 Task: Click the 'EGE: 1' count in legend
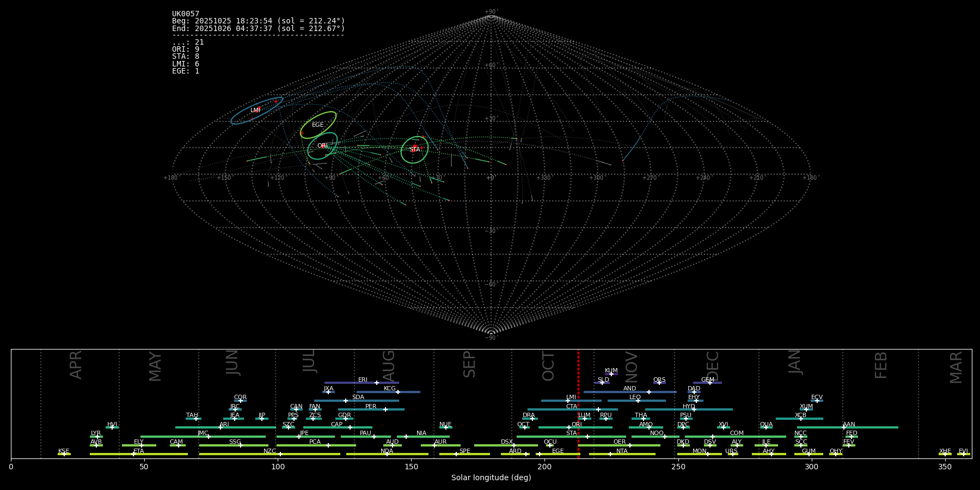tap(186, 71)
